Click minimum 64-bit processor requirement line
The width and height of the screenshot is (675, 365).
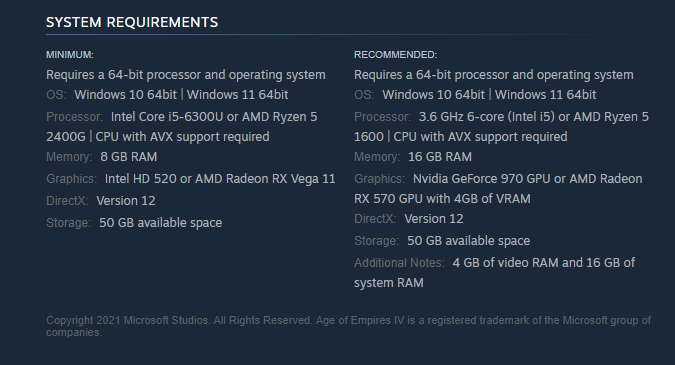click(x=186, y=75)
